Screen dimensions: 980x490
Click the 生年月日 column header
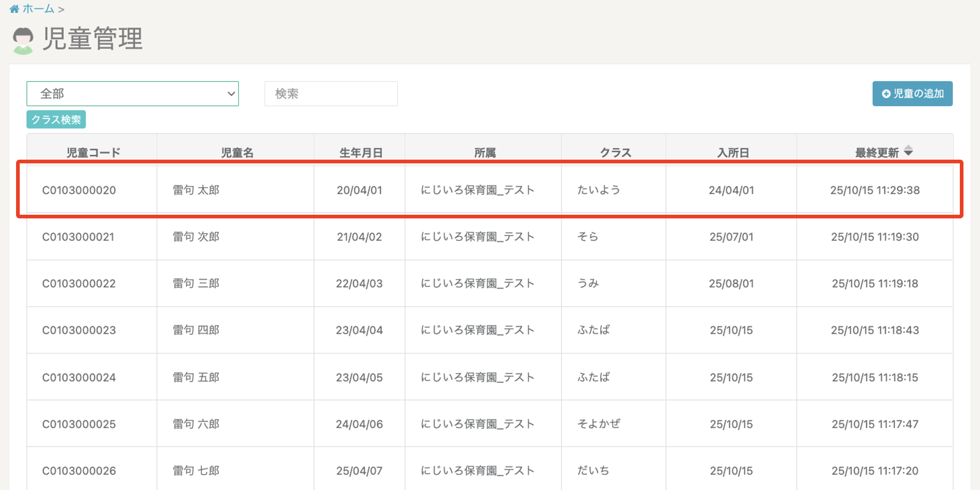click(x=361, y=152)
